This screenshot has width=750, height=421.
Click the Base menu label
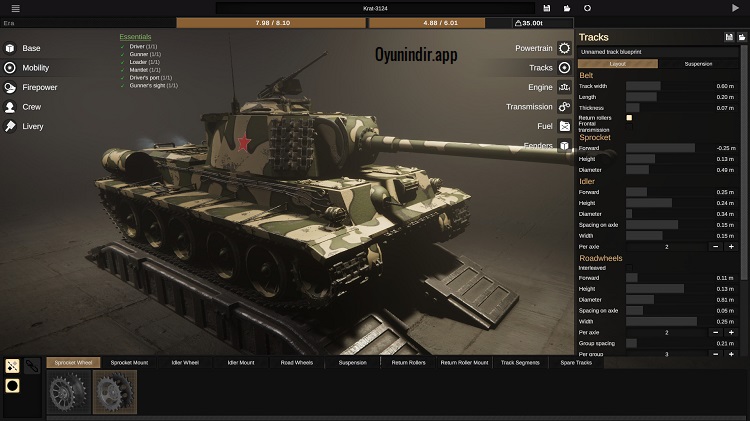31,48
